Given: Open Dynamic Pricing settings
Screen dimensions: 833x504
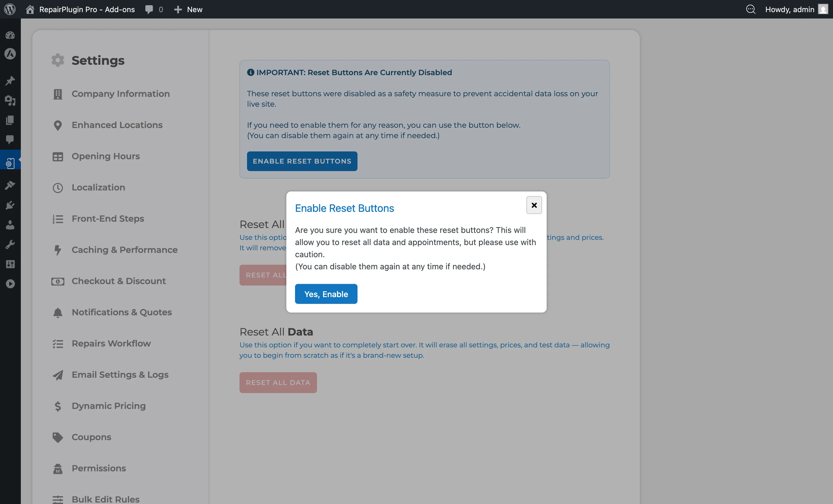Looking at the screenshot, I should 108,406.
